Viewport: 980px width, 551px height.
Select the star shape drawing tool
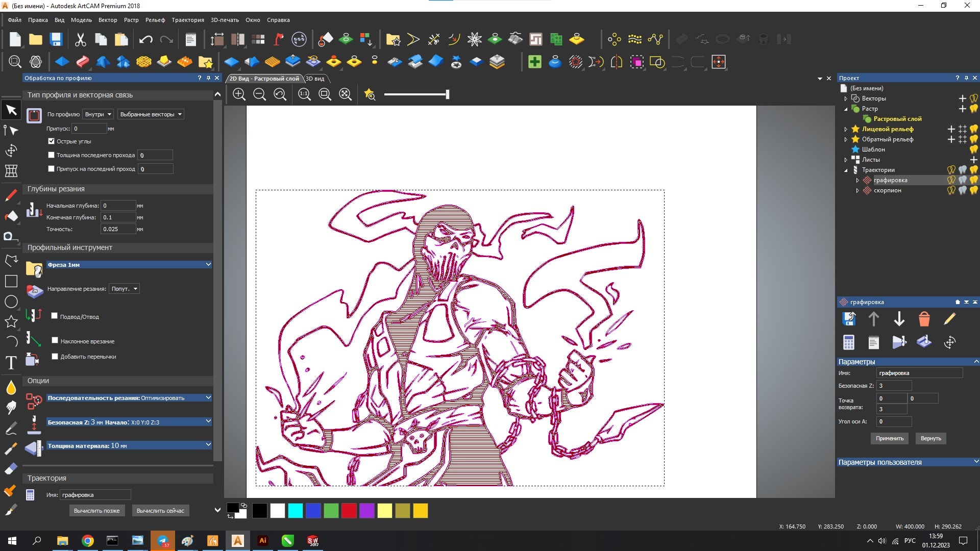click(11, 321)
